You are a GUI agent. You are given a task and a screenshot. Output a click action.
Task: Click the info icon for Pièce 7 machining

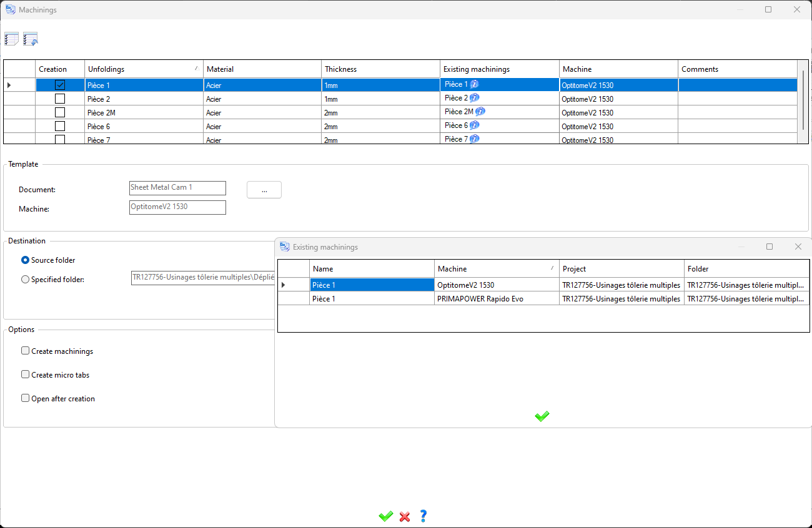click(x=475, y=139)
